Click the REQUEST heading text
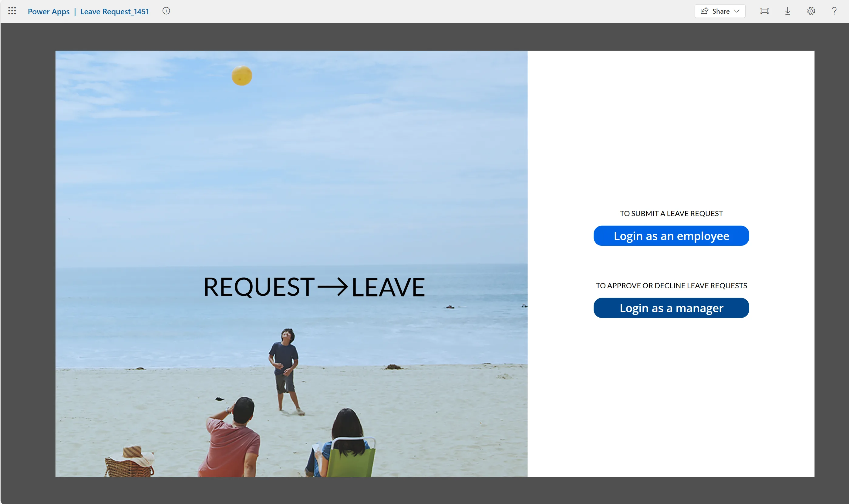 tap(259, 287)
